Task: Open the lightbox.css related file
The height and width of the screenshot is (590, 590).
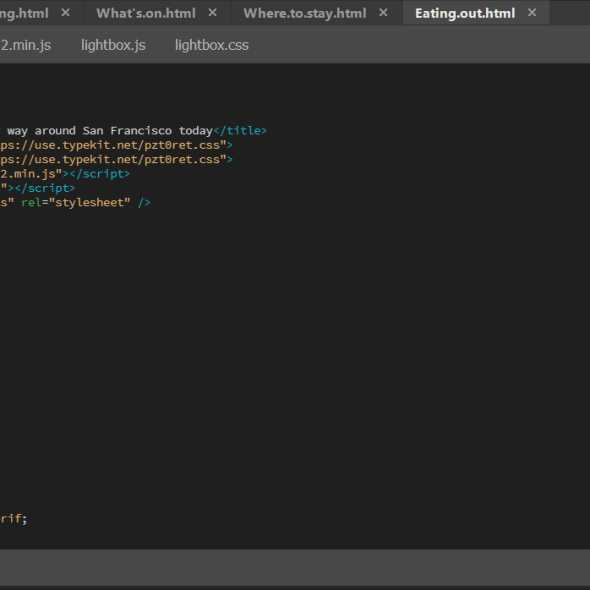Action: pos(211,45)
